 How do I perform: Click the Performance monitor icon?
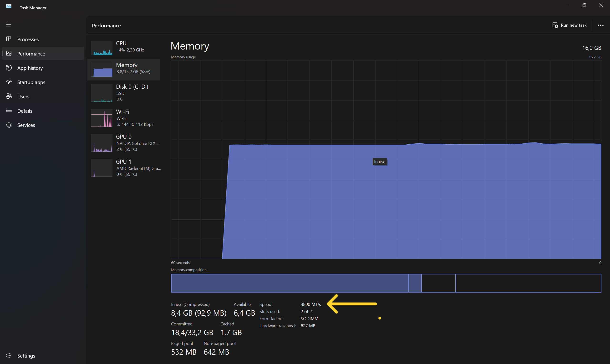(9, 53)
